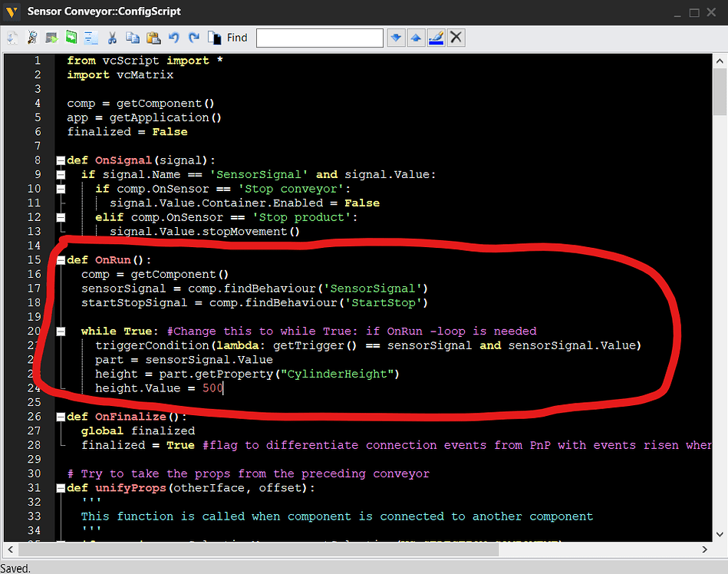Find previous match with up arrow
Viewport: 728px width, 574px height.
tap(416, 38)
